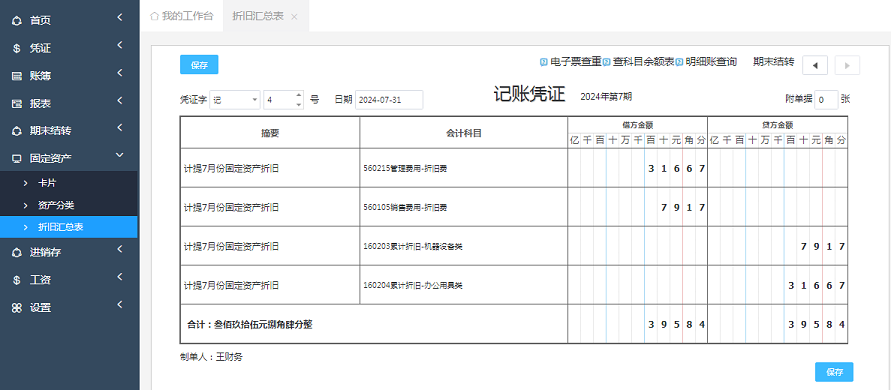Click the 凭证 dollar icon in sidebar
This screenshot has height=390, width=891.
point(16,48)
